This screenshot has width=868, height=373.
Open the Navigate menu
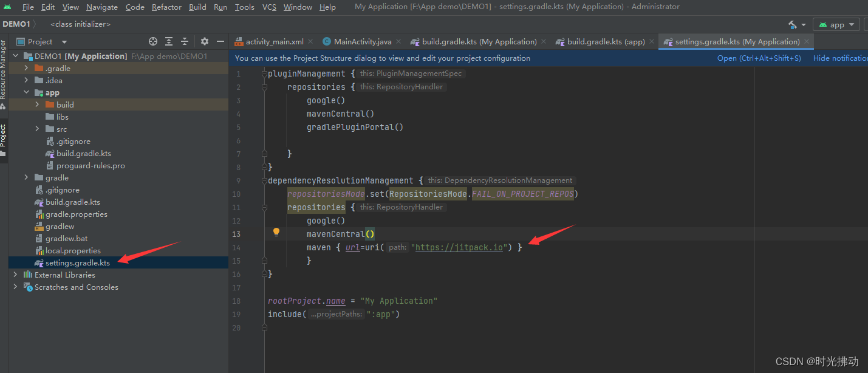101,7
